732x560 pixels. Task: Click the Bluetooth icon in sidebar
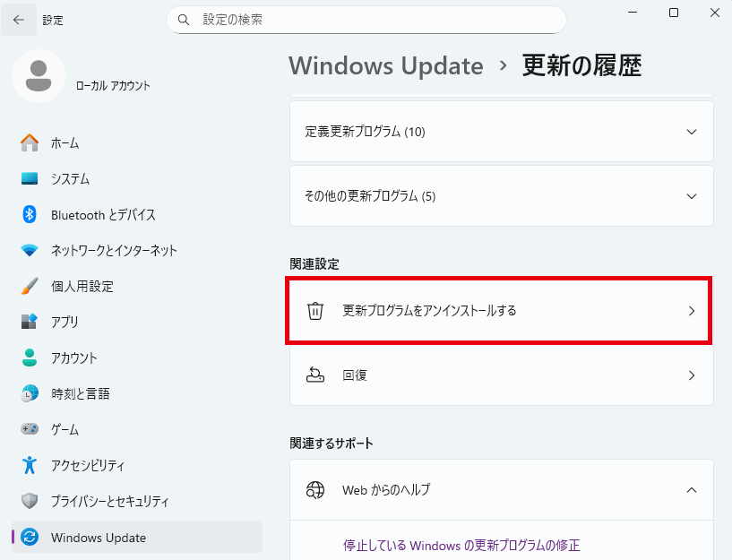(x=30, y=215)
